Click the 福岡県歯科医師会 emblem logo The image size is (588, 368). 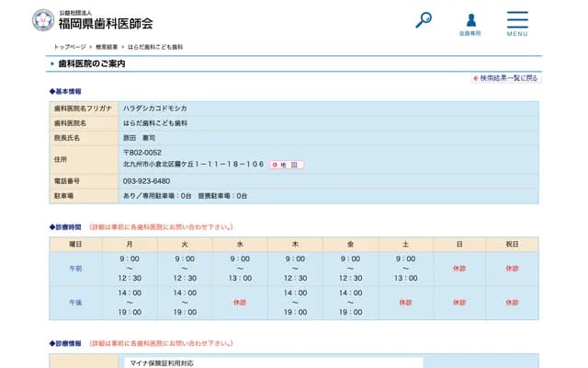pos(43,20)
